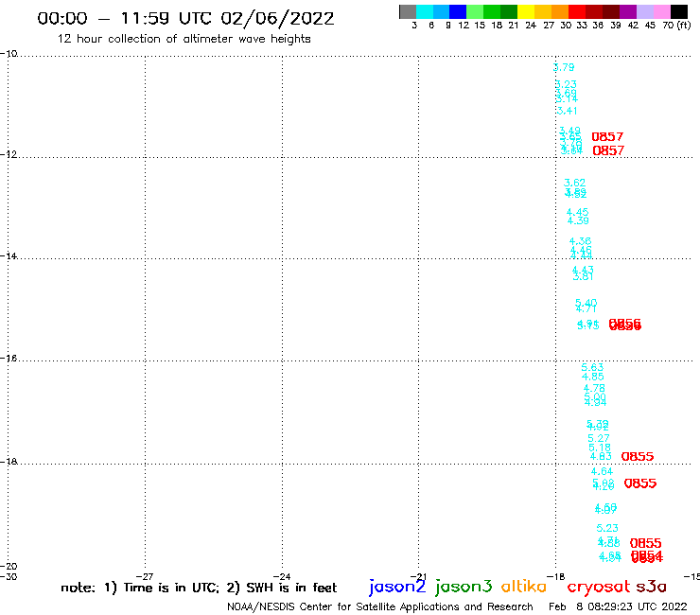The image size is (700, 615).
Task: Click the 4.39 wave height value
Action: [578, 220]
